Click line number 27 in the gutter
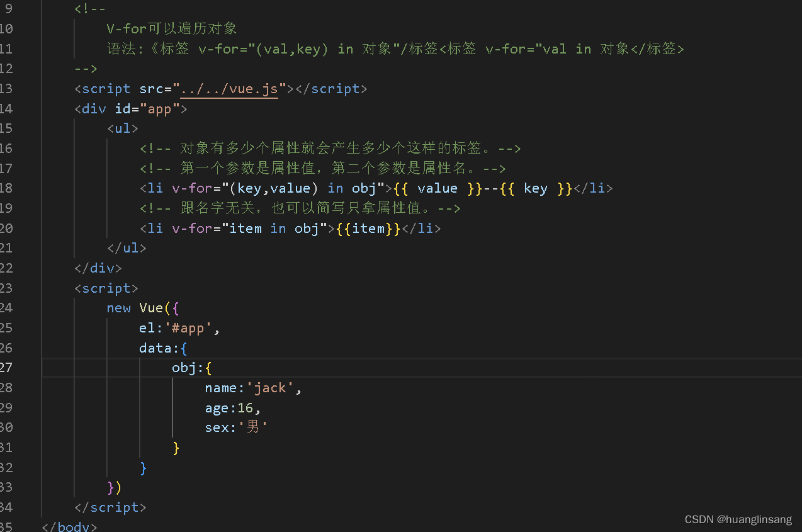This screenshot has height=532, width=802. pyautogui.click(x=6, y=368)
